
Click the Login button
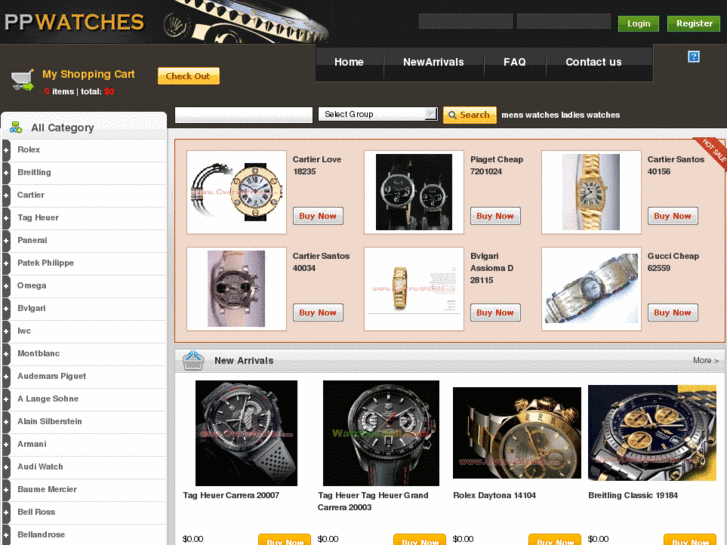(638, 24)
